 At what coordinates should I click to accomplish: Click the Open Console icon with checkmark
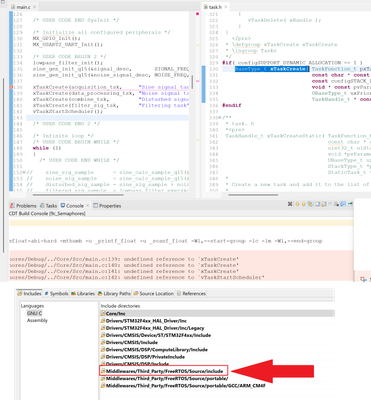click(x=350, y=204)
